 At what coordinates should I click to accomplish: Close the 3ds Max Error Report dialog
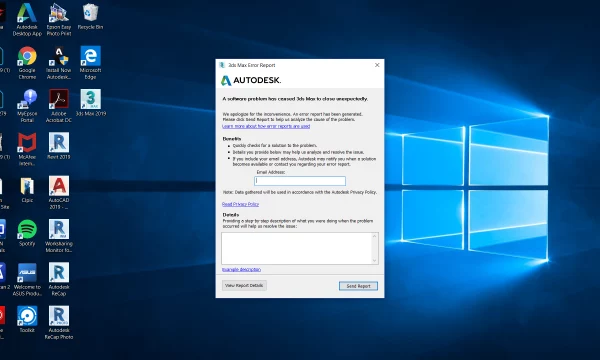point(377,65)
